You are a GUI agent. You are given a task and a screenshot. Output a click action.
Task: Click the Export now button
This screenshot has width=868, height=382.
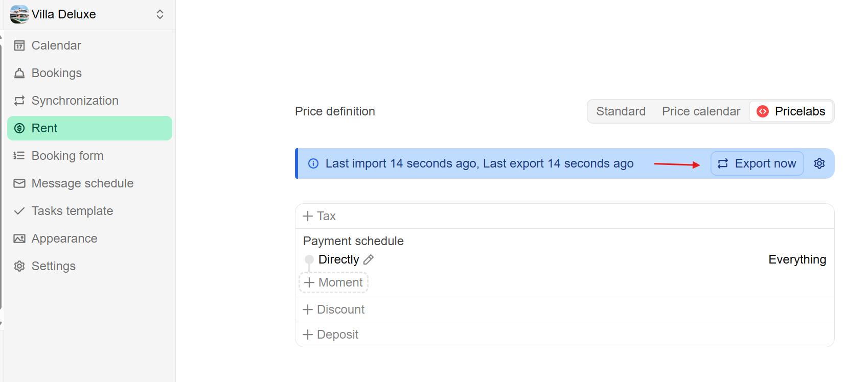click(x=757, y=163)
